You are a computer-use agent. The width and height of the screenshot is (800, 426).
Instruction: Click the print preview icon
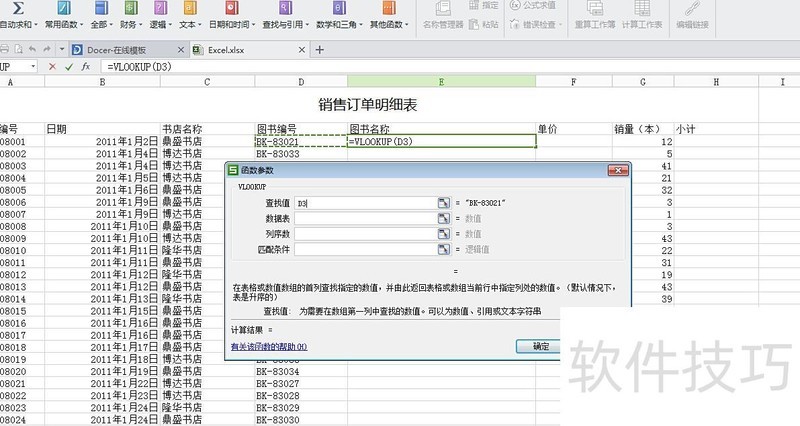(18, 49)
